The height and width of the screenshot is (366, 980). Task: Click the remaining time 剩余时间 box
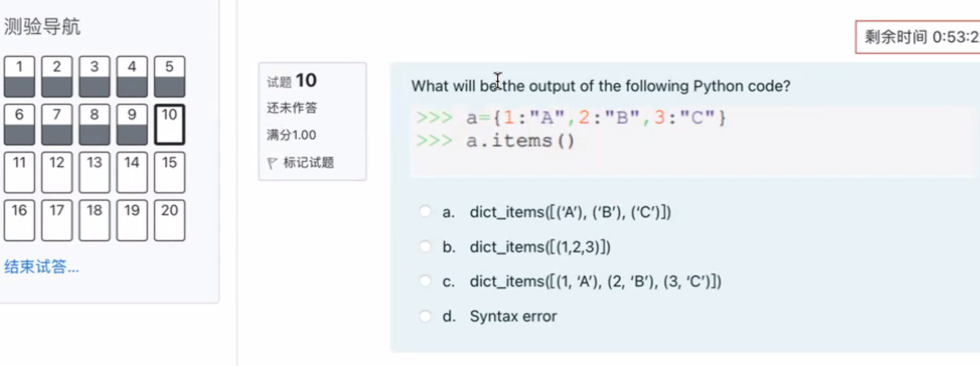(918, 37)
